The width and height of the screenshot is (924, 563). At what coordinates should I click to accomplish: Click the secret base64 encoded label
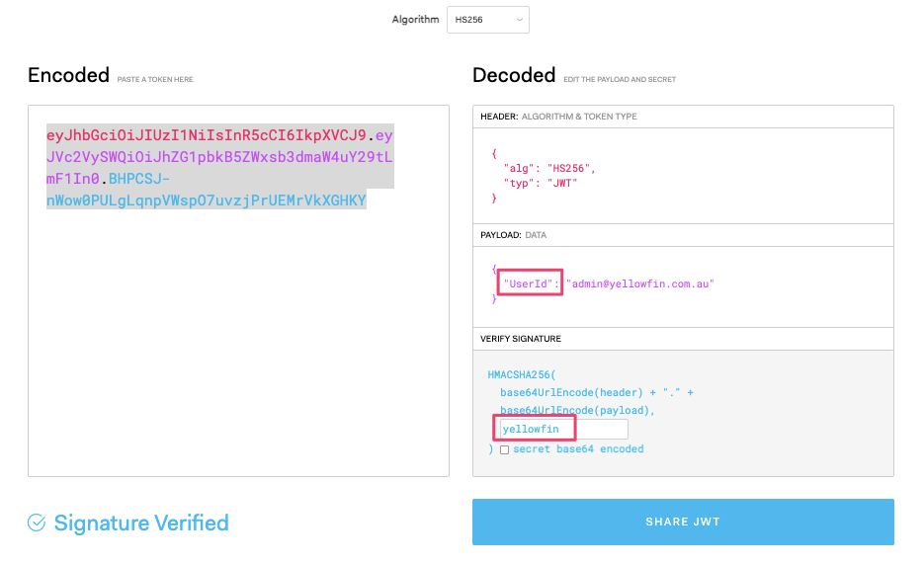click(x=578, y=449)
